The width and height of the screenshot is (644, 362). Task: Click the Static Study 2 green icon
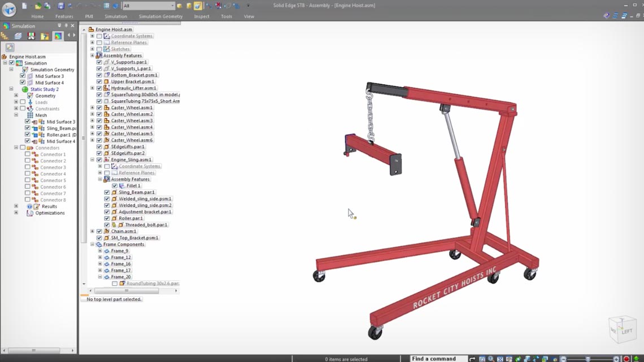[25, 89]
